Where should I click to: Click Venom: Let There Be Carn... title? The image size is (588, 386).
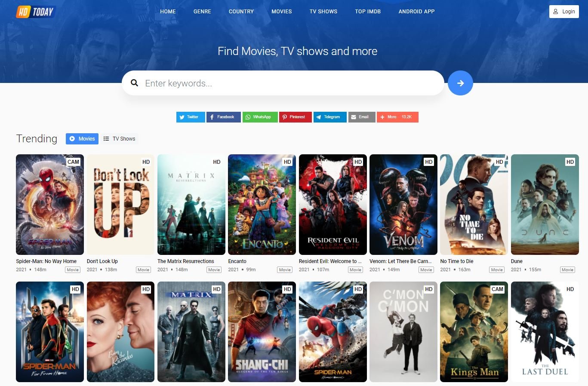[x=400, y=261]
